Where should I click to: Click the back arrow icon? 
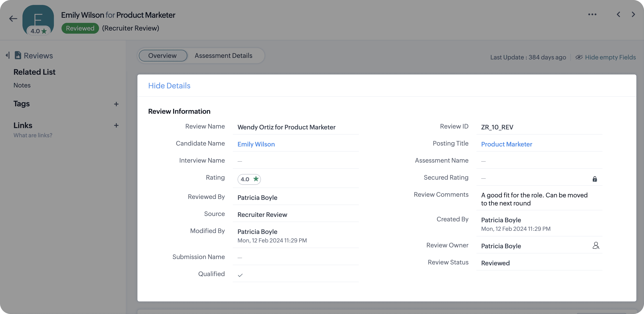pos(13,18)
